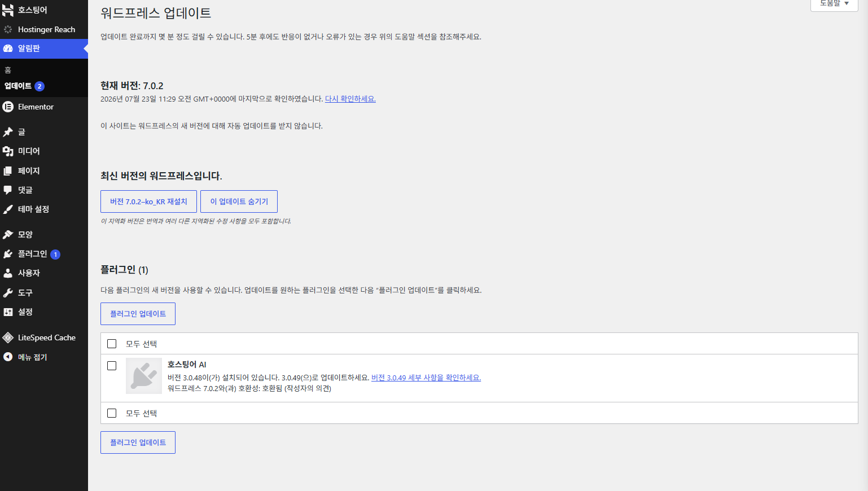This screenshot has width=868, height=491.
Task: Click the 이 업데이트 숨기기 button
Action: 239,201
